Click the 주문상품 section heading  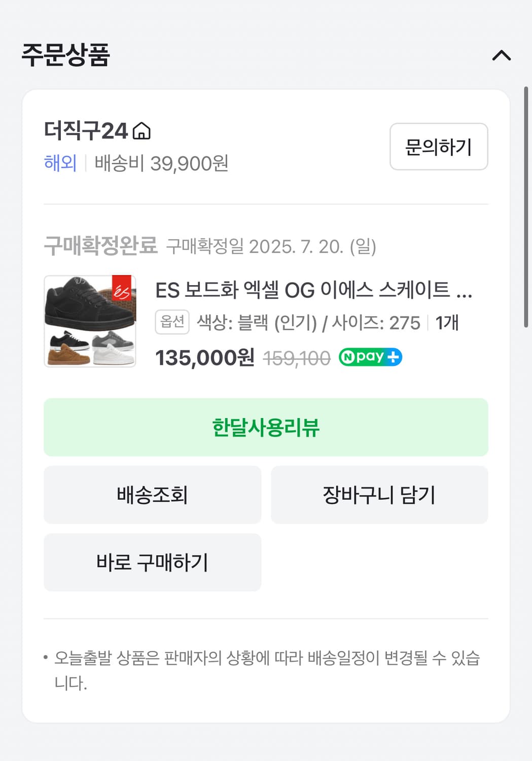pos(65,55)
